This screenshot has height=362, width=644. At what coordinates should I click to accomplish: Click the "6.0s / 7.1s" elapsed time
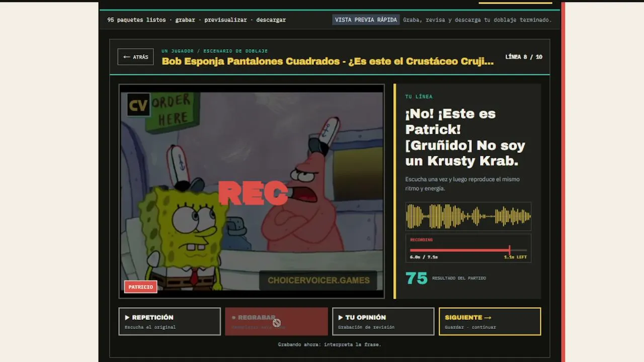[x=424, y=257]
